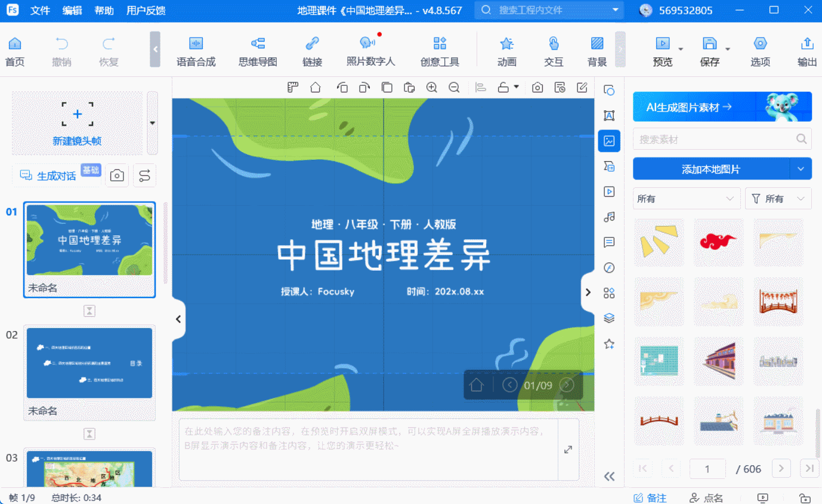
Task: Open the 语音合成 voice synthesis tool
Action: click(196, 51)
